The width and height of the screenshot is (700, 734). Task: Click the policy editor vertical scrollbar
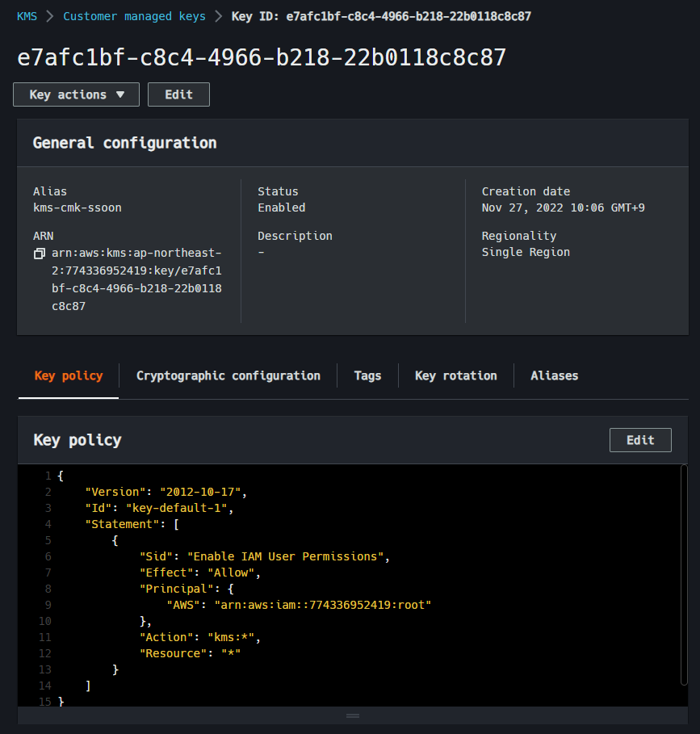(x=684, y=575)
